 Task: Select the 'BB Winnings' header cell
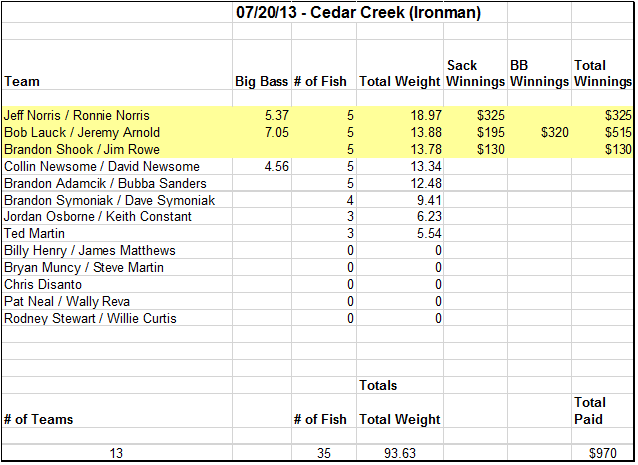tap(538, 73)
